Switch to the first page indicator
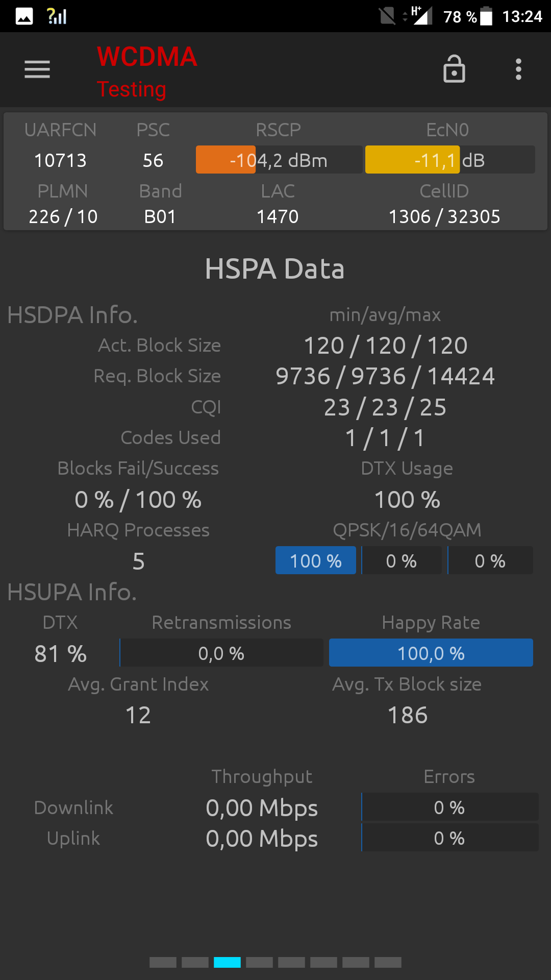The image size is (551, 980). point(163,962)
